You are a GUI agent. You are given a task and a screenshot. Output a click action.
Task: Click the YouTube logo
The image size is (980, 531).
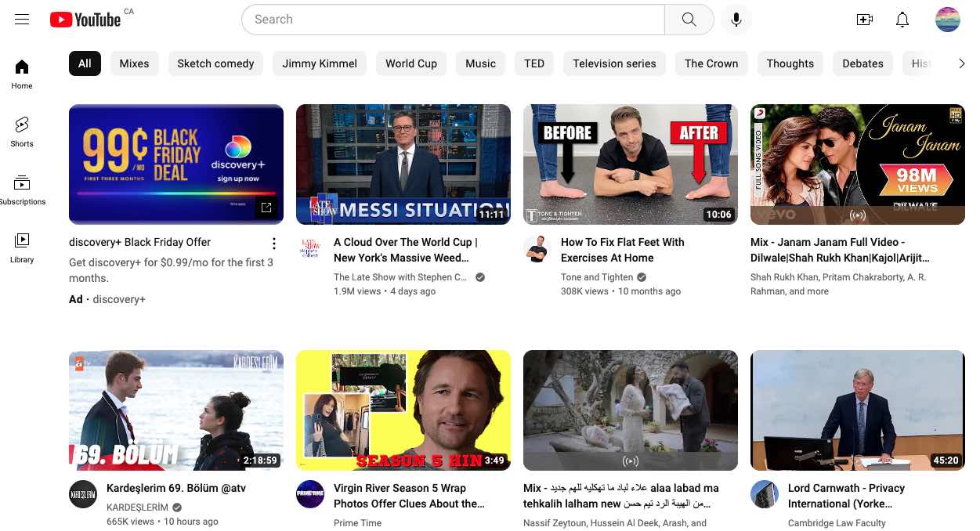click(x=85, y=20)
